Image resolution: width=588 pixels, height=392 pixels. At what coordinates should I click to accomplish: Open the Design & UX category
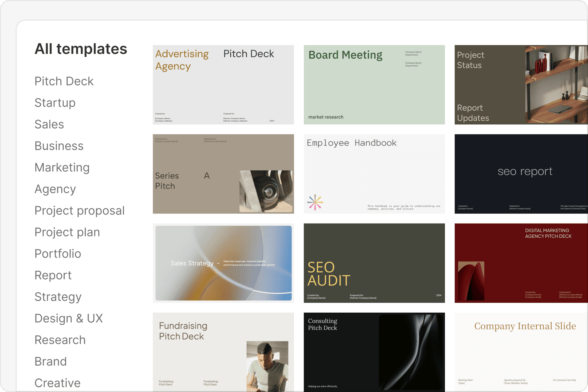pos(69,318)
